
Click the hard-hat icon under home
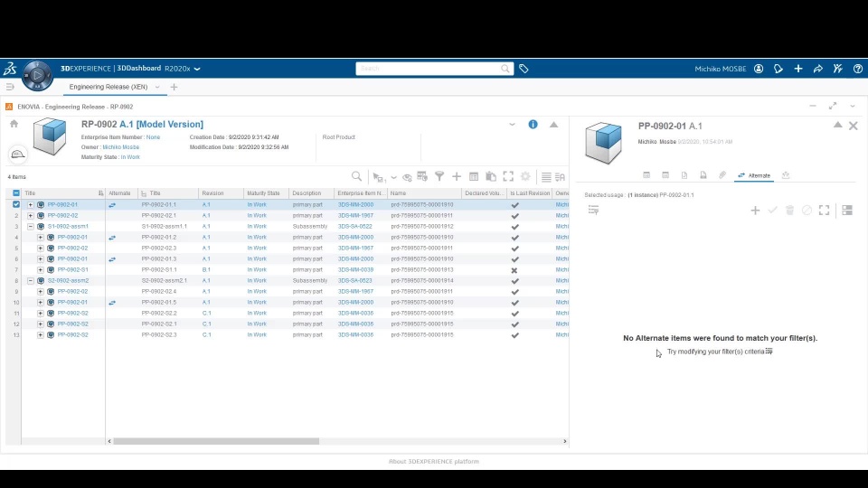pos(18,155)
